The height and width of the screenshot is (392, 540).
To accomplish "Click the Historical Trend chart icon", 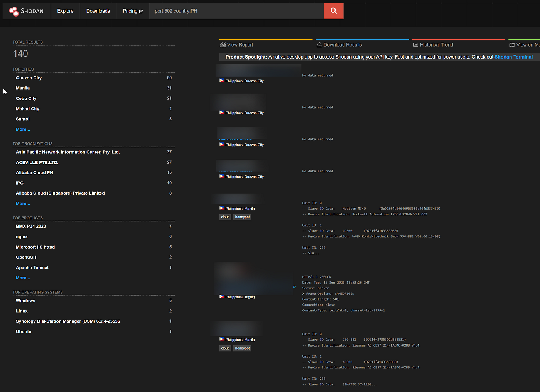I will coord(416,45).
